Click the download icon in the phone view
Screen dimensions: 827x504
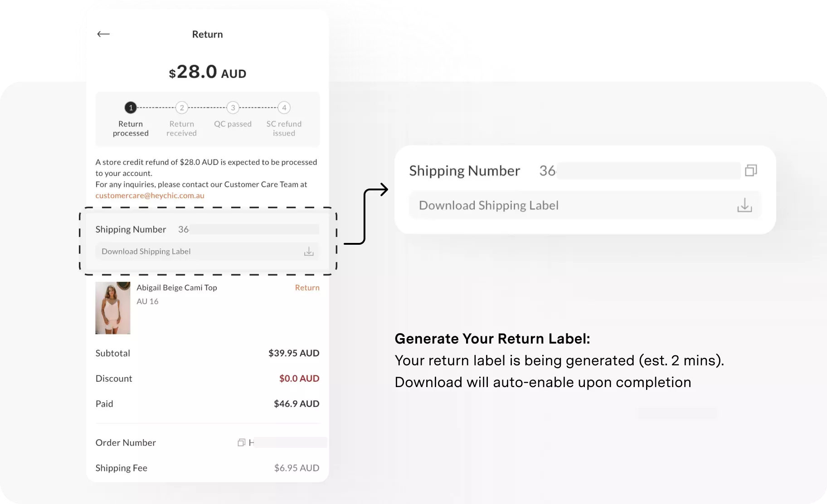tap(309, 252)
